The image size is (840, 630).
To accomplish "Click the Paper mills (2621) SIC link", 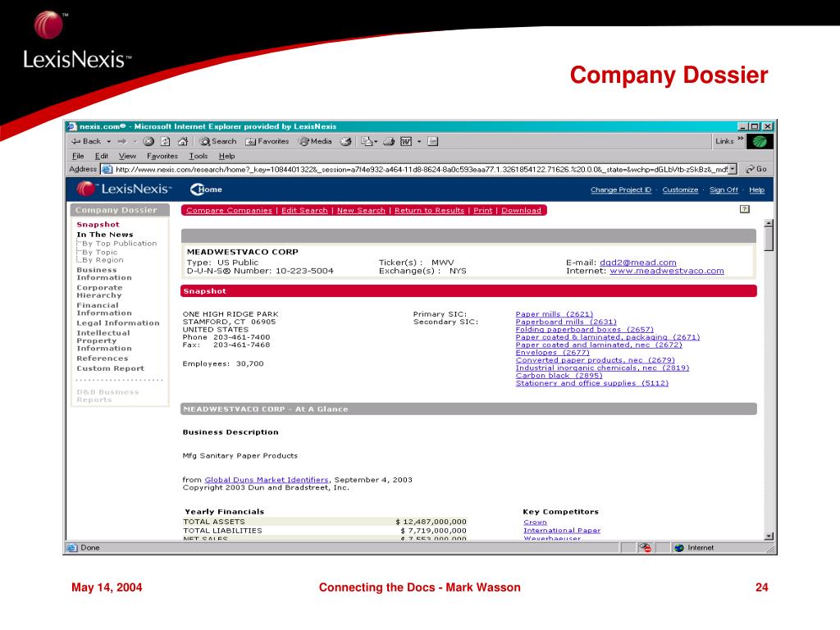I will click(555, 314).
